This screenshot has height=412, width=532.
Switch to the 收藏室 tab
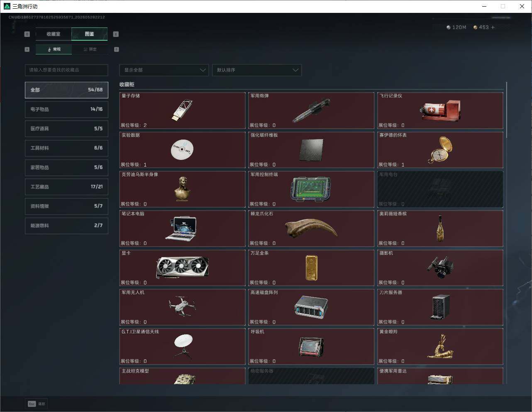(x=54, y=34)
